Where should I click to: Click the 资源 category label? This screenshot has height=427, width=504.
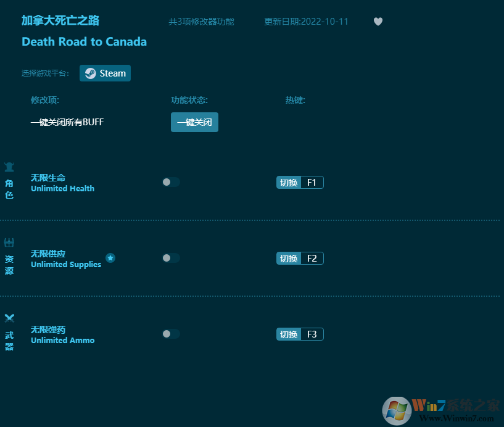[9, 265]
